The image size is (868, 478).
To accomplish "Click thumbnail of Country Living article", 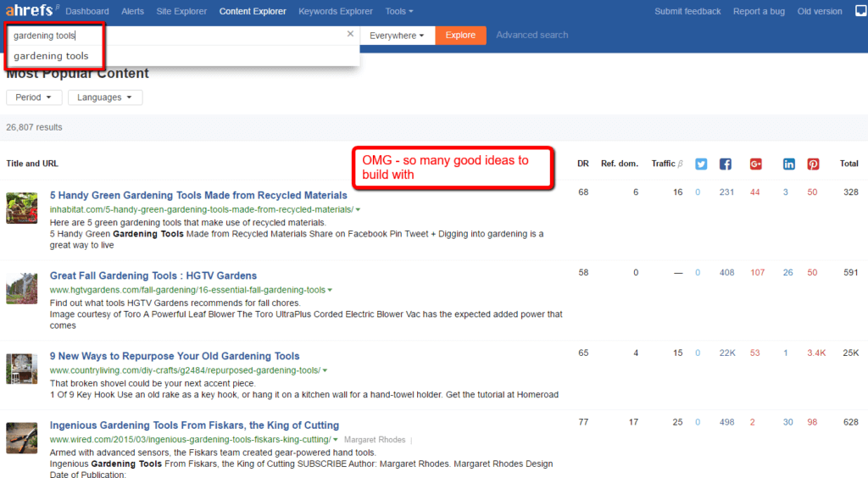I will coord(21,369).
